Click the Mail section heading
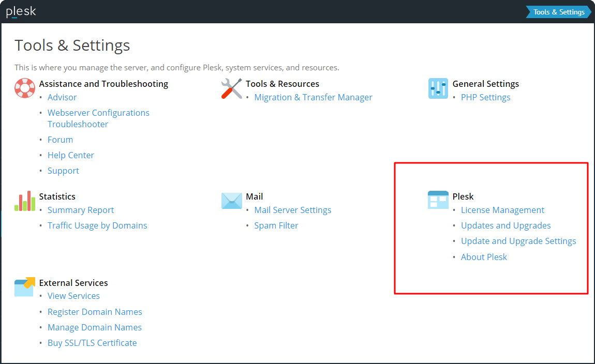 click(x=254, y=196)
